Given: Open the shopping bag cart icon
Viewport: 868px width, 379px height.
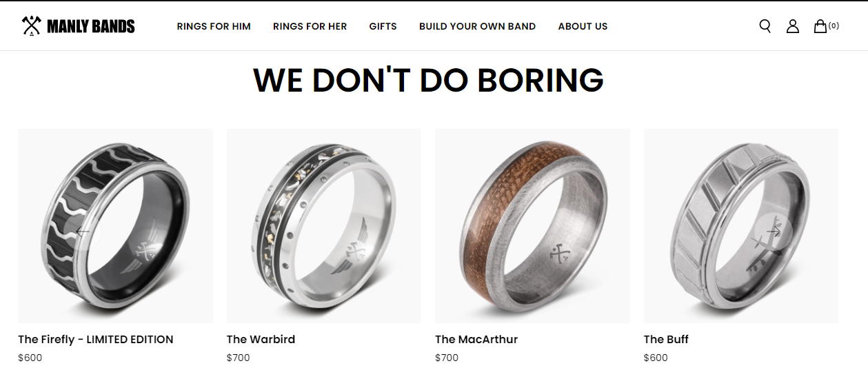Looking at the screenshot, I should coord(820,26).
